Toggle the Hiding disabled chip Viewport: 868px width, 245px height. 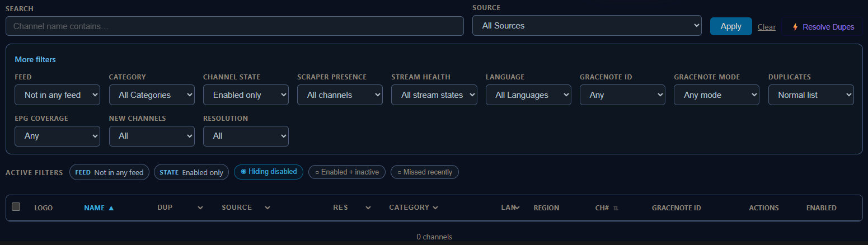269,172
